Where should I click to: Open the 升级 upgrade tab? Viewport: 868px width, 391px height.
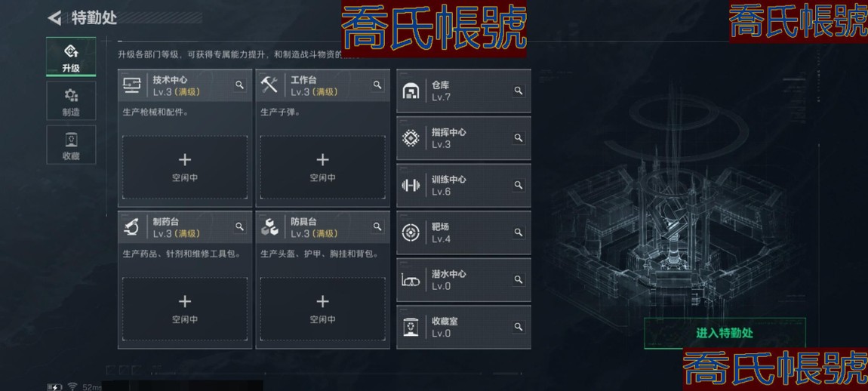(x=71, y=57)
